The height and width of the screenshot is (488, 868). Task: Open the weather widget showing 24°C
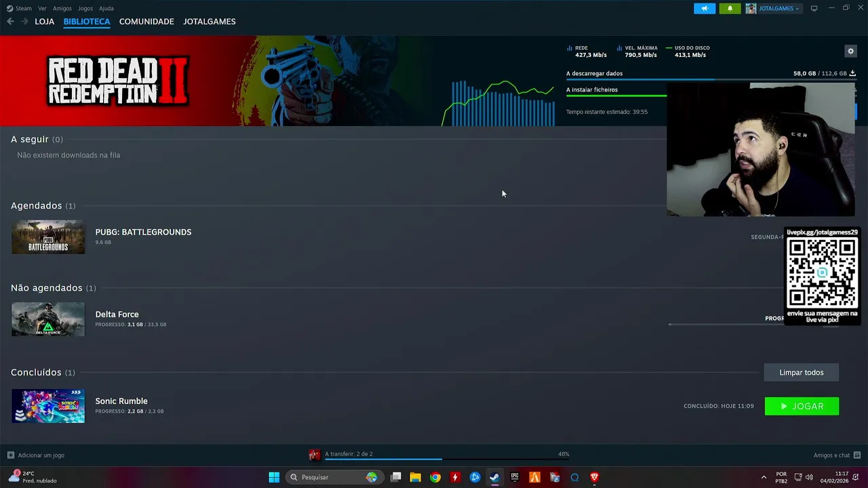click(33, 477)
